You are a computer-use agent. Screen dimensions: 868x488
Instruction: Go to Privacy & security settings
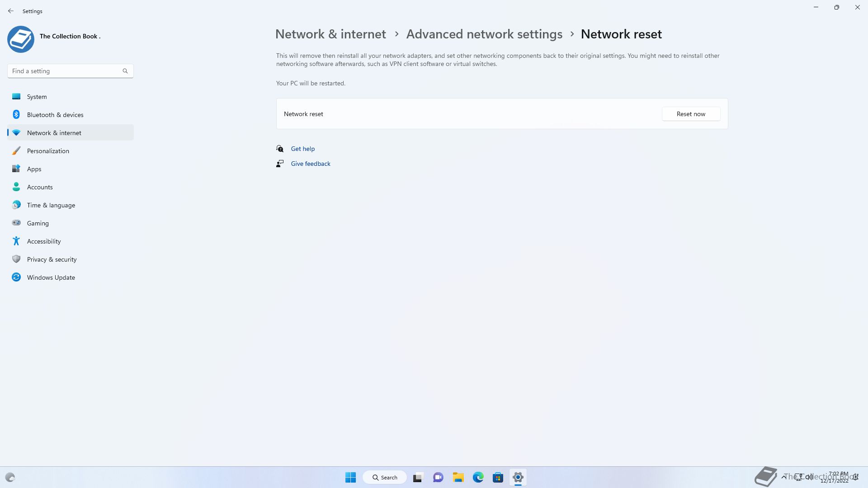71,259
